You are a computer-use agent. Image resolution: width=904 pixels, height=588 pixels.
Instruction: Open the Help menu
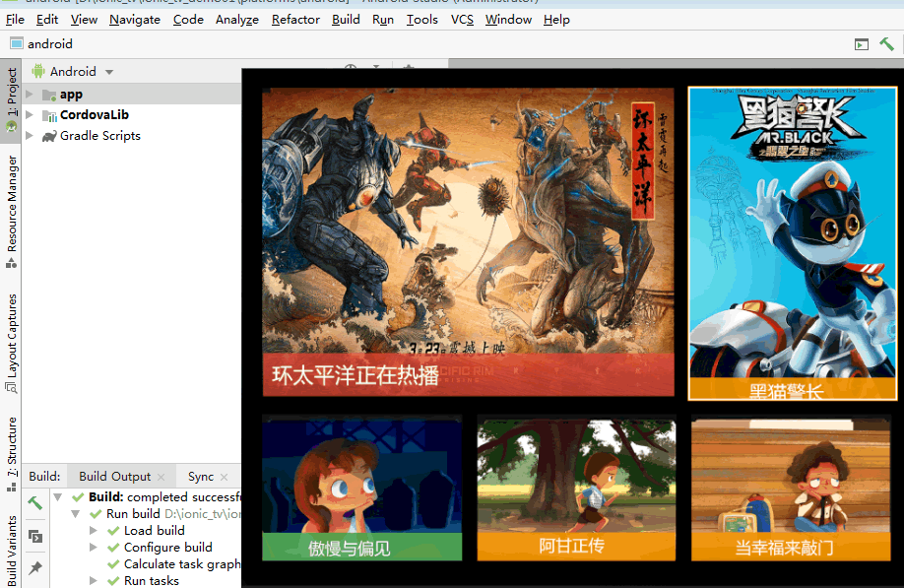coord(556,20)
